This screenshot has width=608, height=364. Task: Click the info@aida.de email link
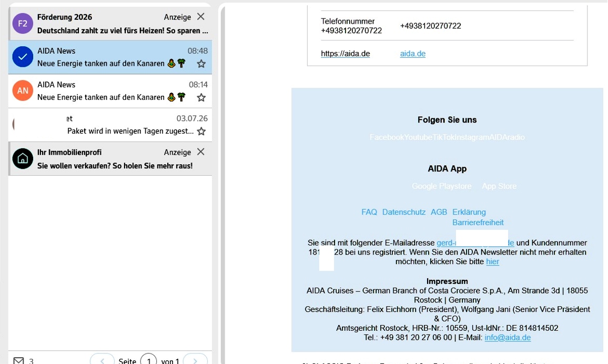[x=508, y=338]
